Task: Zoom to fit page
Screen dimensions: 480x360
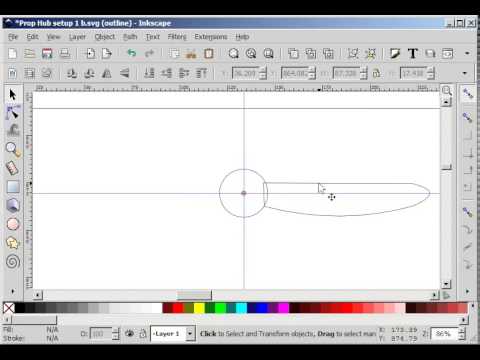Action: tap(268, 54)
